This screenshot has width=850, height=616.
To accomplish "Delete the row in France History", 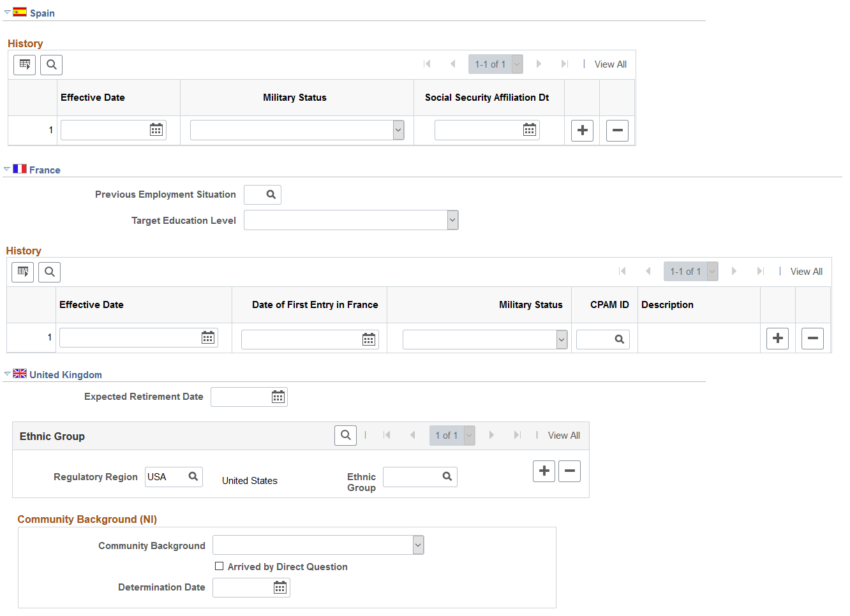I will [812, 339].
